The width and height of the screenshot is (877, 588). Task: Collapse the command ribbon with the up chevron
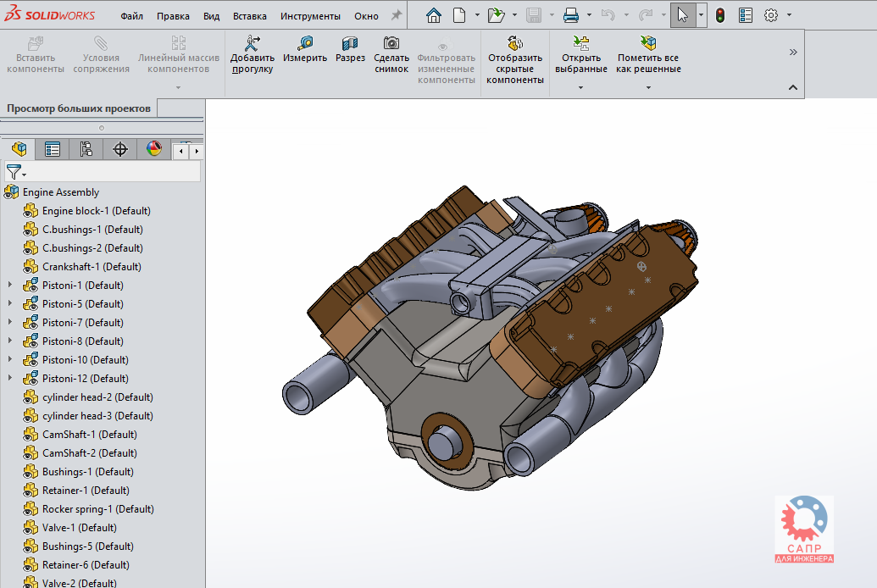click(793, 87)
